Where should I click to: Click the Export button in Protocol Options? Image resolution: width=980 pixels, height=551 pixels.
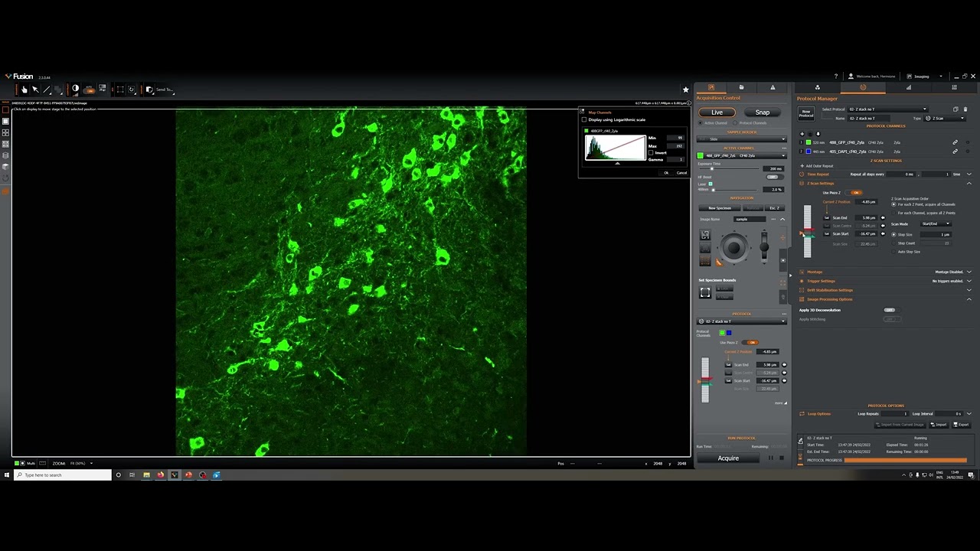pos(961,425)
